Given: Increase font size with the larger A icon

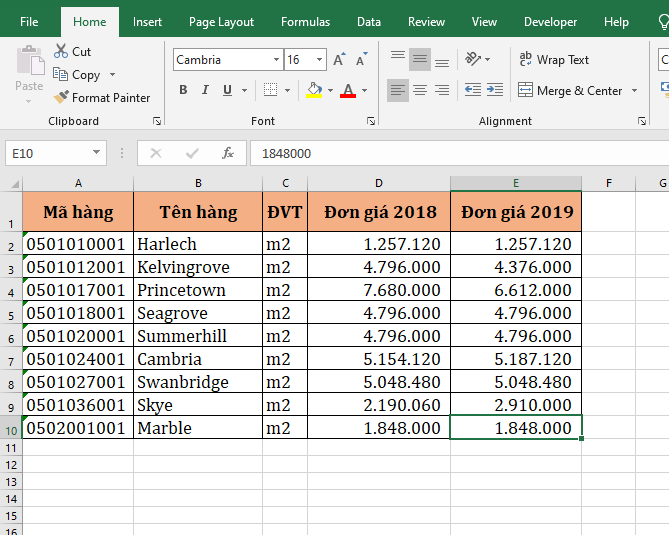Looking at the screenshot, I should [339, 60].
